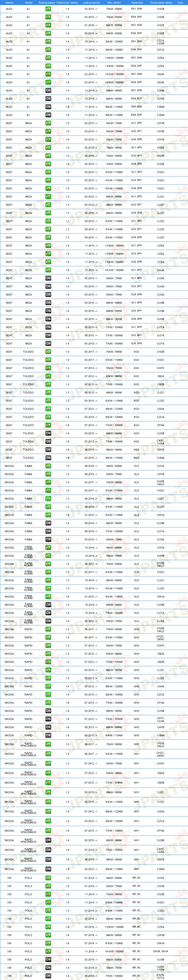
Task: Click petrol icon in Audi A1 CHZE 8X1 row
Action: 48,25
